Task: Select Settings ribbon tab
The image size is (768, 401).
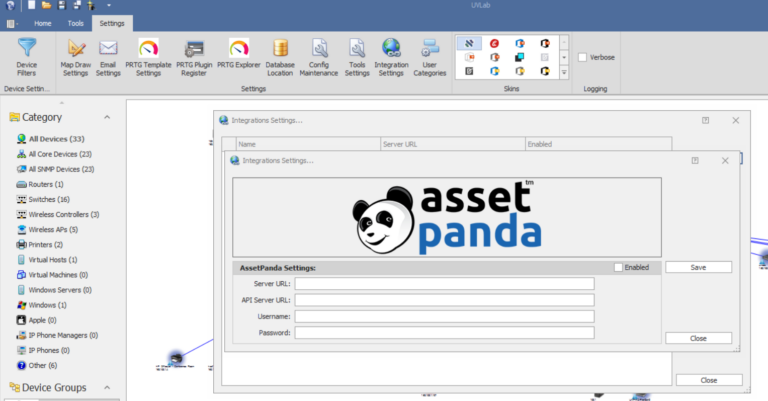Action: coord(112,24)
